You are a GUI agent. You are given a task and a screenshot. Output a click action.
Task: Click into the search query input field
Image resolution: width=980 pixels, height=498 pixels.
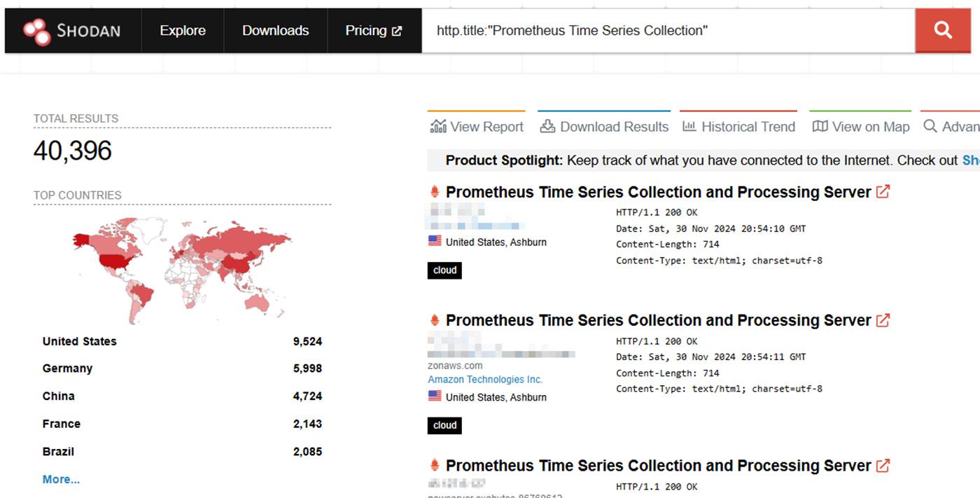tap(668, 31)
